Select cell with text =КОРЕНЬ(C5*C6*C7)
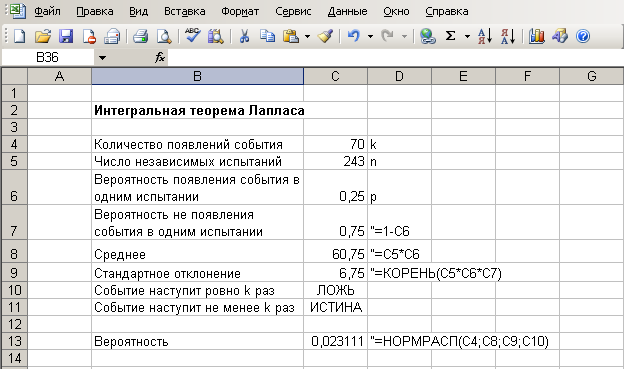The image size is (624, 370). point(436,273)
